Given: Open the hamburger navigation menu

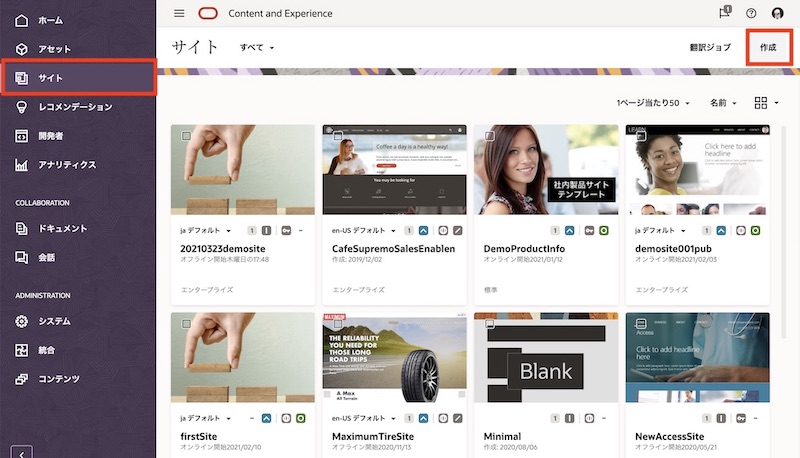Looking at the screenshot, I should pyautogui.click(x=179, y=13).
